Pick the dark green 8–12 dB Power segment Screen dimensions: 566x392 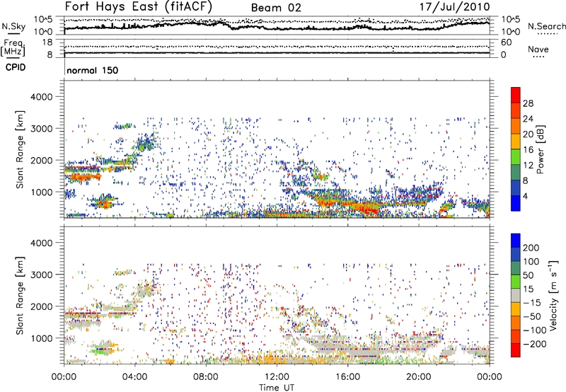[x=516, y=173]
